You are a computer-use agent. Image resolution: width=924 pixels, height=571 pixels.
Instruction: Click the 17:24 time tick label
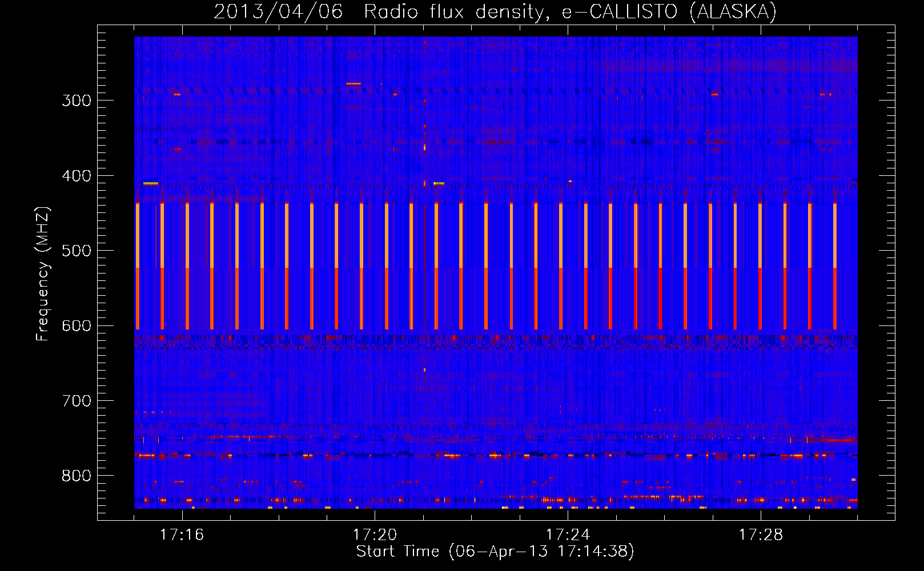568,534
